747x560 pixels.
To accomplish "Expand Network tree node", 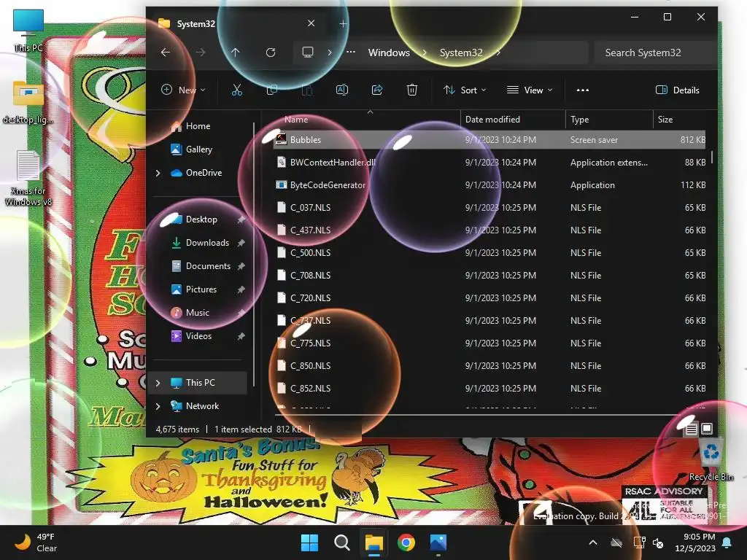I will tap(158, 406).
